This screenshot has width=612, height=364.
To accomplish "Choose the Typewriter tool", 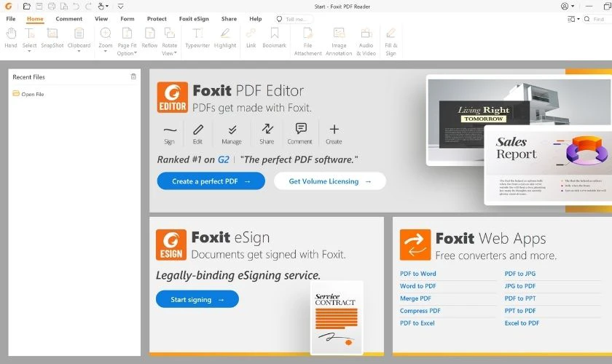I will pyautogui.click(x=197, y=37).
